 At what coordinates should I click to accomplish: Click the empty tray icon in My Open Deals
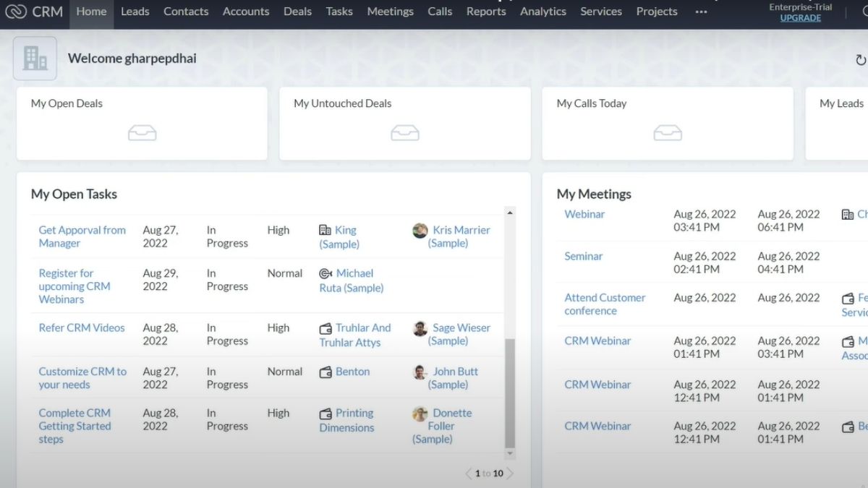point(142,133)
